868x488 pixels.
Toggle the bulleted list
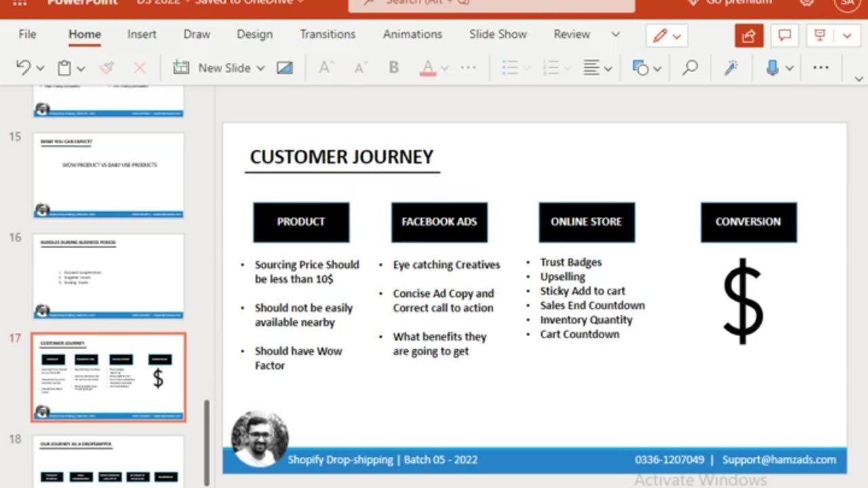pyautogui.click(x=509, y=68)
